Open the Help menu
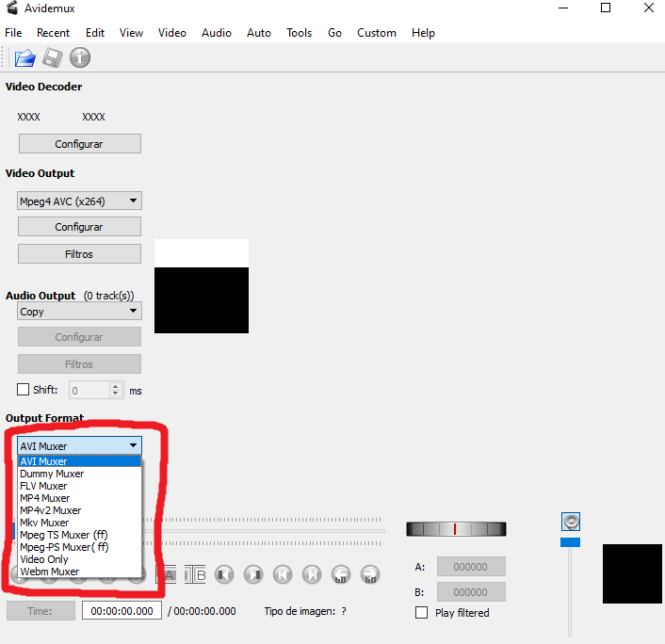Image resolution: width=665 pixels, height=644 pixels. click(423, 33)
